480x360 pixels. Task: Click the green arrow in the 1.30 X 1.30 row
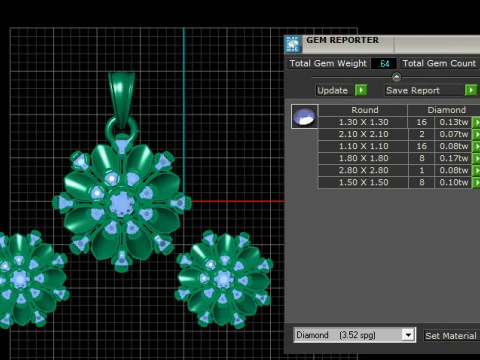(x=476, y=122)
